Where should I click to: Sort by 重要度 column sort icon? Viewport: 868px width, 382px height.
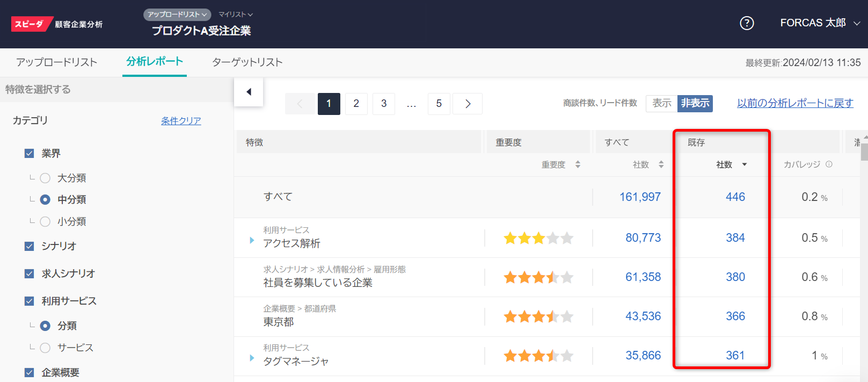tap(578, 164)
